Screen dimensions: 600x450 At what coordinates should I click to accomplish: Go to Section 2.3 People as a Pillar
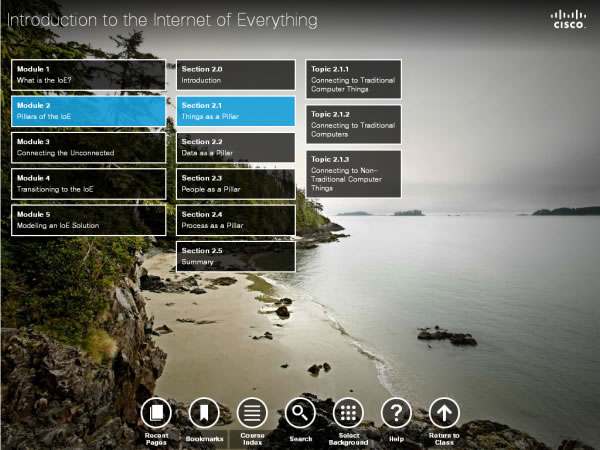pos(236,183)
